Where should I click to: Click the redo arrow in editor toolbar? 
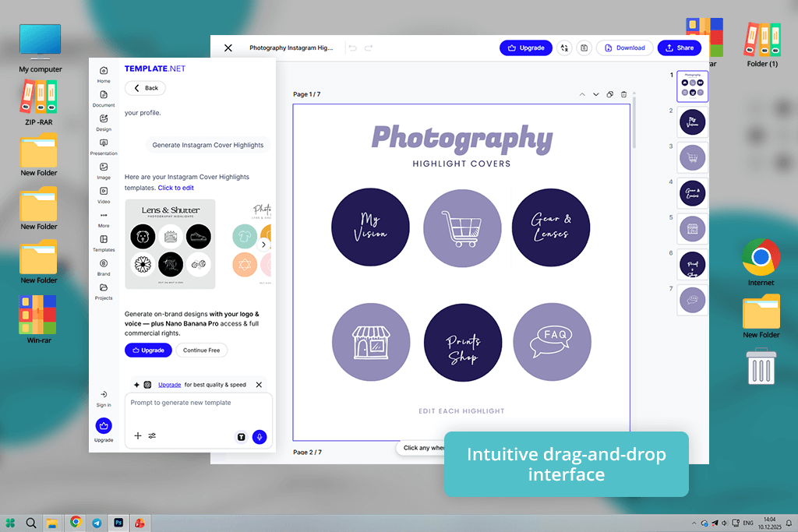click(x=369, y=48)
